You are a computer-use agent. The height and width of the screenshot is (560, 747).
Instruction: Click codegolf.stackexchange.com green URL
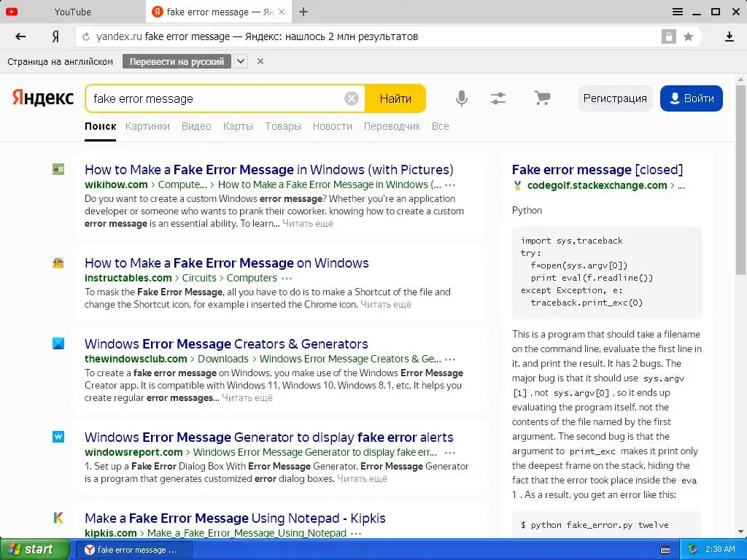point(597,185)
